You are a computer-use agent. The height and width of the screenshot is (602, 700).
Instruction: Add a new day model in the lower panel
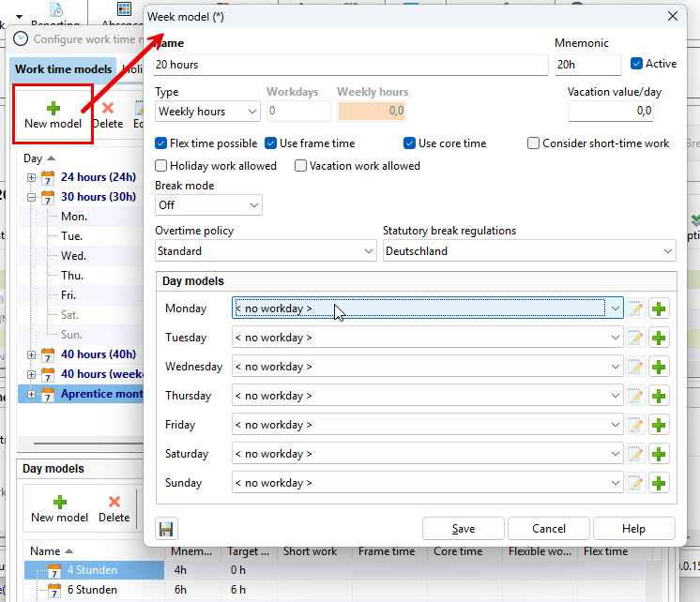click(x=59, y=503)
